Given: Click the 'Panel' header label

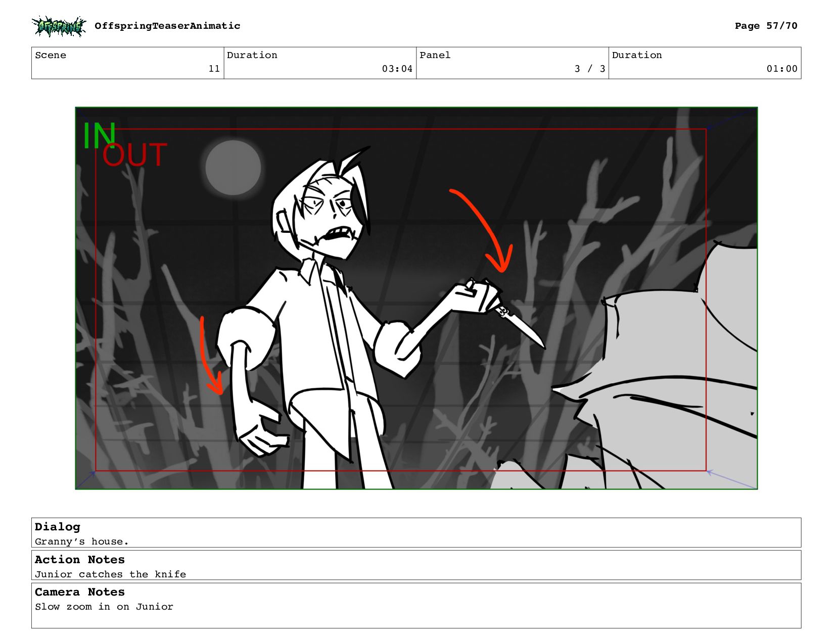Looking at the screenshot, I should (435, 55).
